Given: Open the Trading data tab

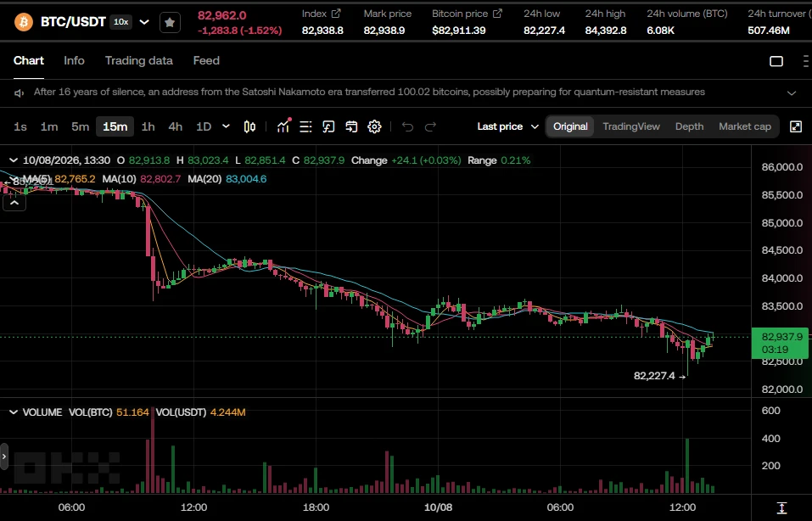Looking at the screenshot, I should click(139, 60).
